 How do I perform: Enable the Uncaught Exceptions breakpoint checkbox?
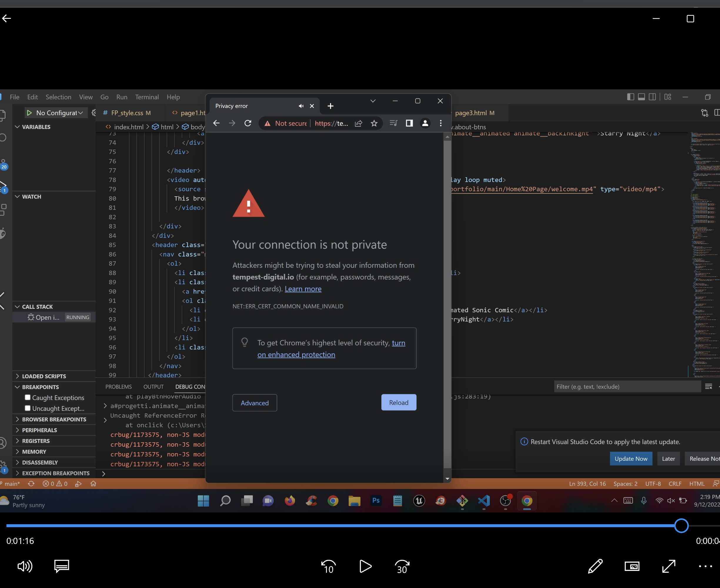[28, 408]
